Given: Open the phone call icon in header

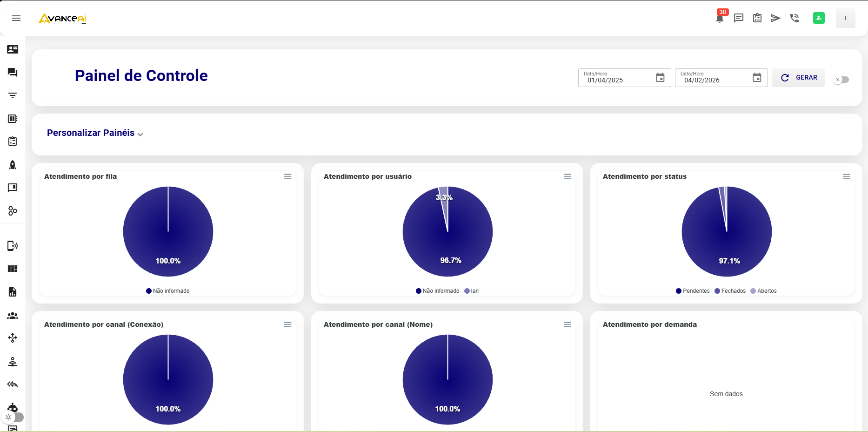Looking at the screenshot, I should tap(795, 18).
